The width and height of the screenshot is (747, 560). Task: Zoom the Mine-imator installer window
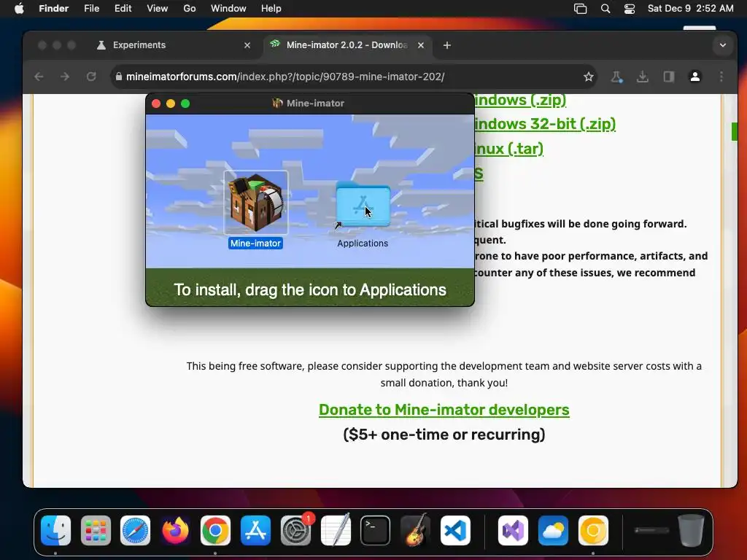click(185, 104)
